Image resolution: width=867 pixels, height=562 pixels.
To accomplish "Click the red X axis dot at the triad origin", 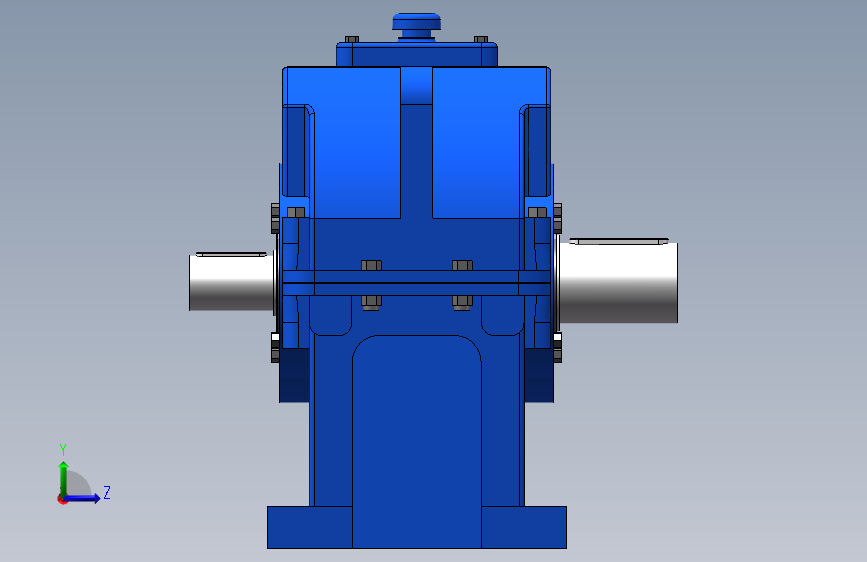I will [62, 499].
